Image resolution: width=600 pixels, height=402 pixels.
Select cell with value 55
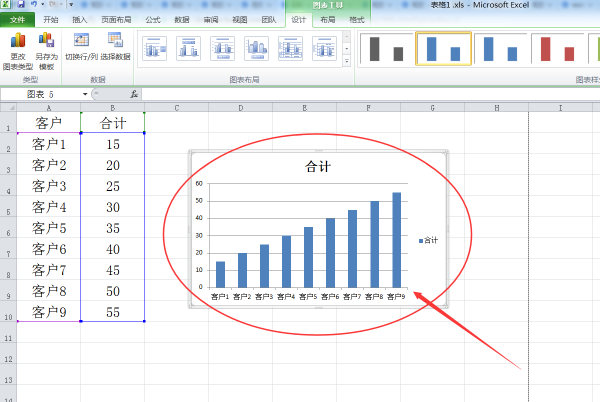(x=112, y=312)
